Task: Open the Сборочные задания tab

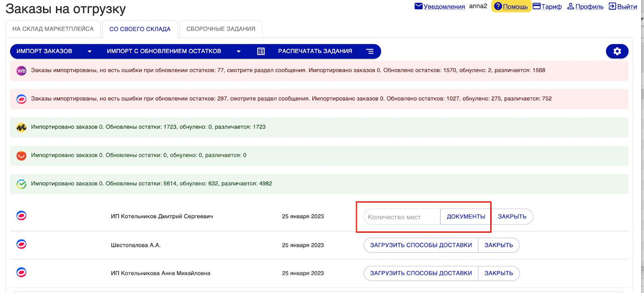Action: click(221, 29)
